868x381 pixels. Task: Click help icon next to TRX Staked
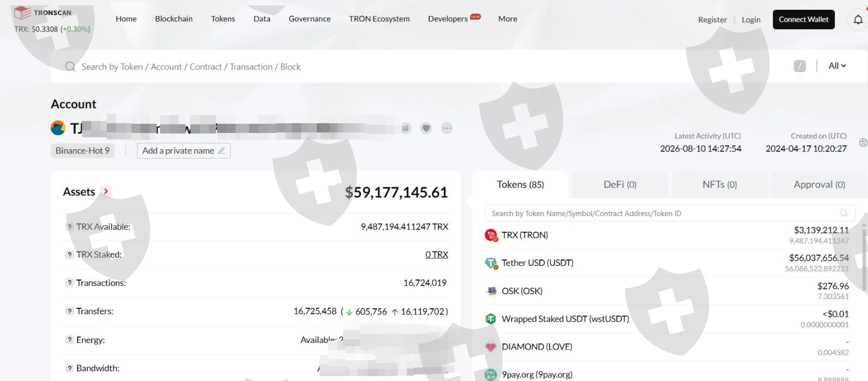(69, 255)
